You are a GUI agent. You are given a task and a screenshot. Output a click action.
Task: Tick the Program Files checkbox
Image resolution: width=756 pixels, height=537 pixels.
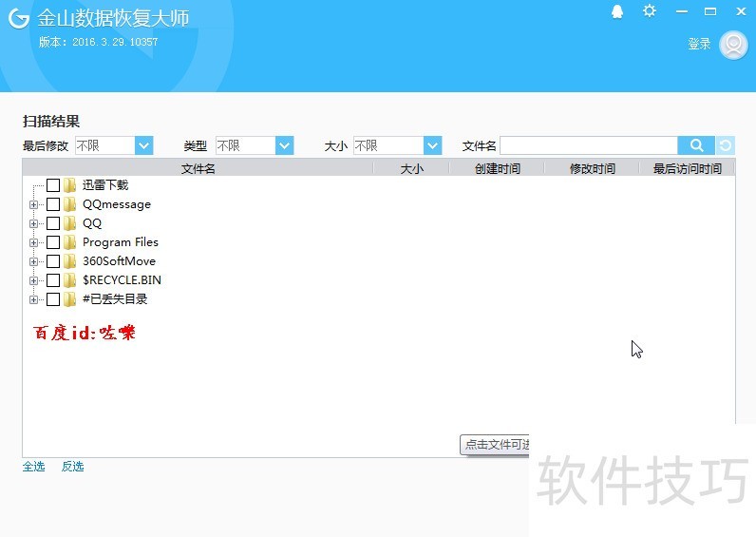pos(53,242)
